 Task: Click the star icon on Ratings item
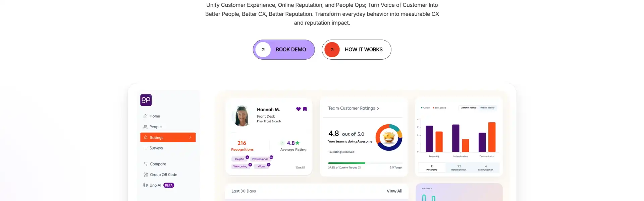pos(146,137)
